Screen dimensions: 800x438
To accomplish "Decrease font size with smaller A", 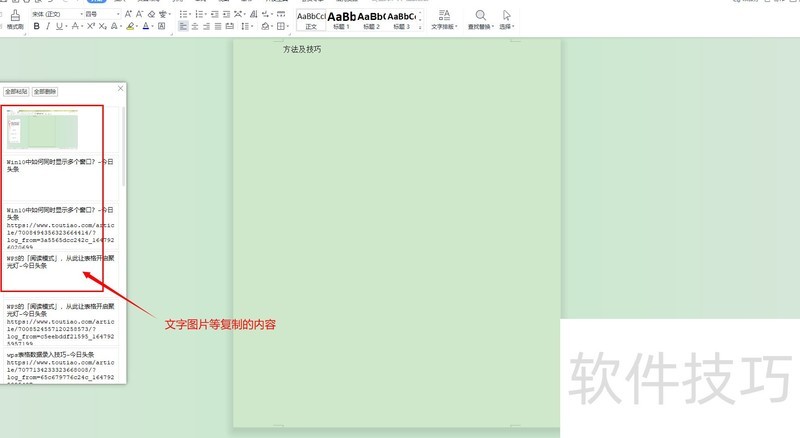I will tap(139, 14).
